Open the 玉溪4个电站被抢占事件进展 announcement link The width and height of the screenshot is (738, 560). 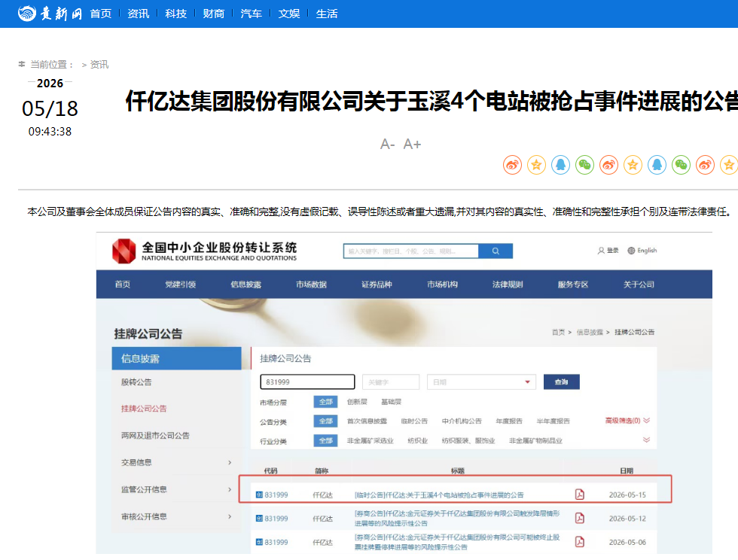438,495
